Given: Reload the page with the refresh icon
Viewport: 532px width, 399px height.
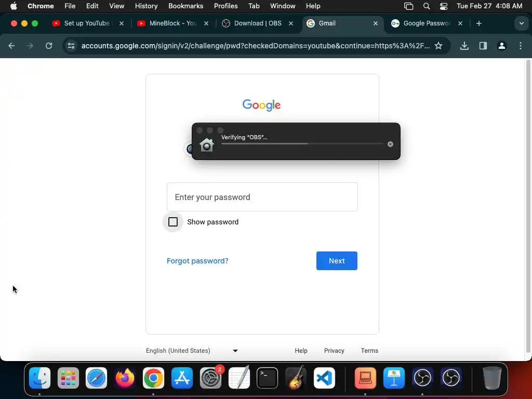Looking at the screenshot, I should [49, 46].
